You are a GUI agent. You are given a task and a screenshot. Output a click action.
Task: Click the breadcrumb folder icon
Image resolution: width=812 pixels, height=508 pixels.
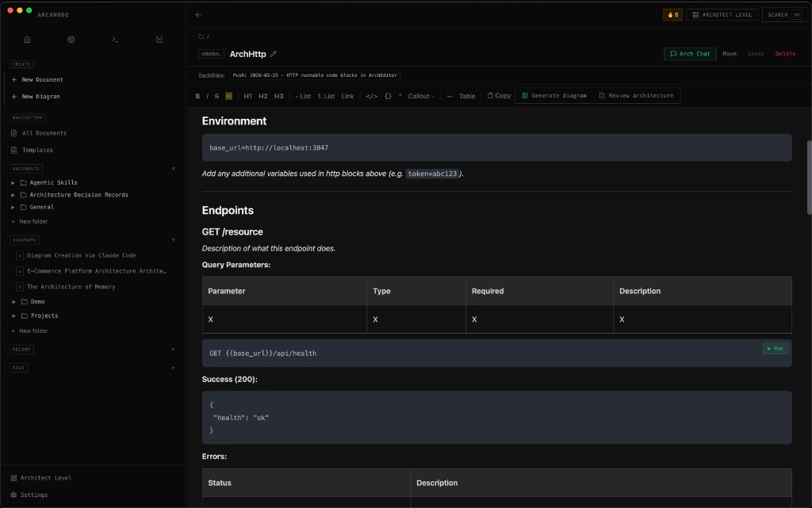point(201,36)
